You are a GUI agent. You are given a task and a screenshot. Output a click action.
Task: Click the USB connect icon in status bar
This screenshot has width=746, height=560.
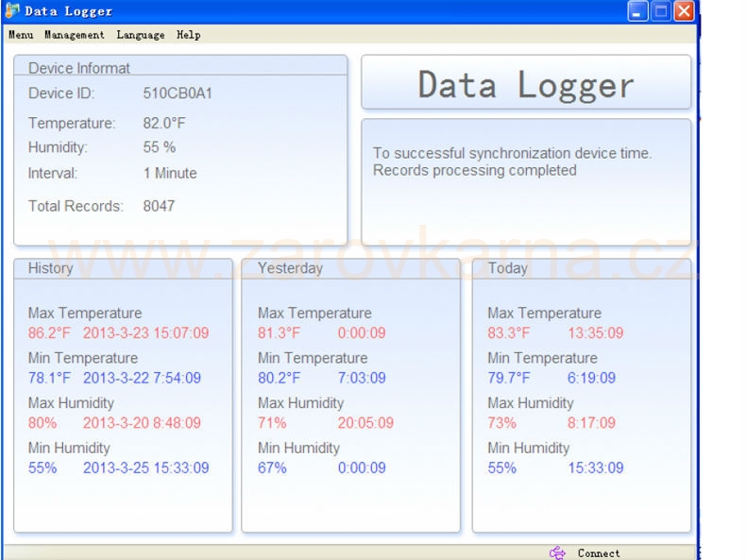pyautogui.click(x=557, y=552)
